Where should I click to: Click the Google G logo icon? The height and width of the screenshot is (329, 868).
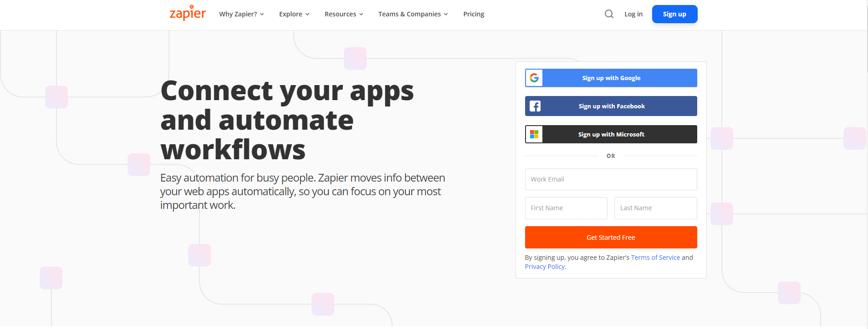pyautogui.click(x=534, y=78)
